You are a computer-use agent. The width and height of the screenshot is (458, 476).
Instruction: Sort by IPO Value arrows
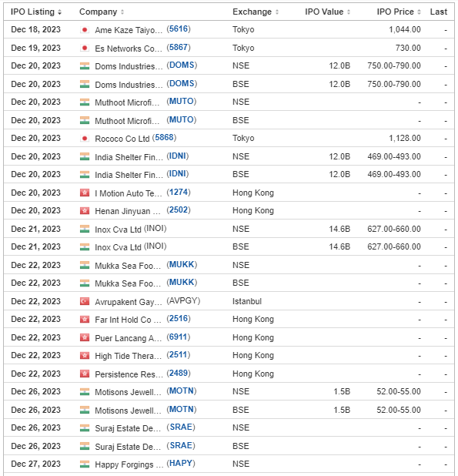pos(349,12)
